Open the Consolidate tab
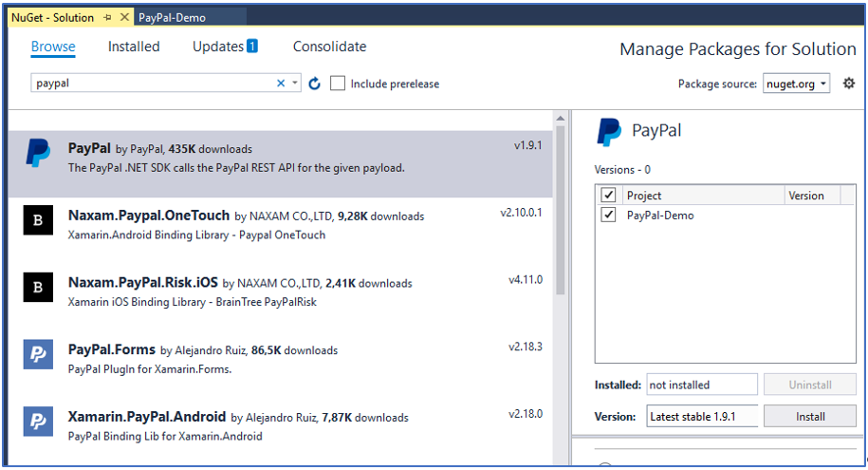 pyautogui.click(x=329, y=47)
